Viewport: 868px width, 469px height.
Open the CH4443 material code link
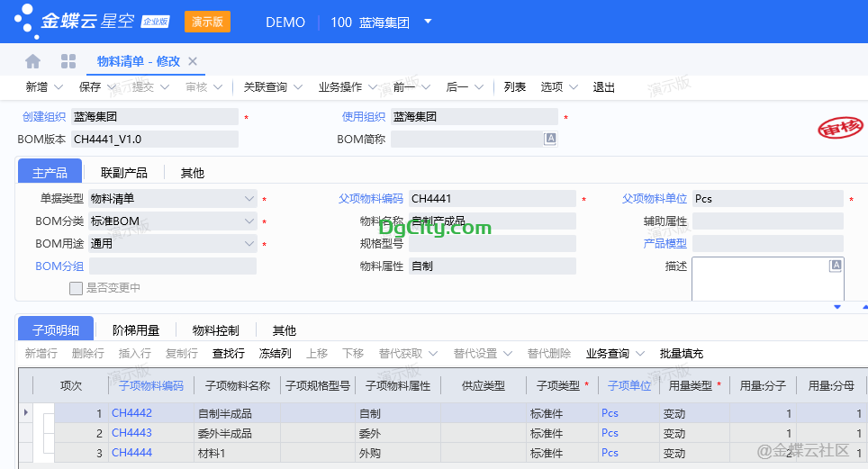pos(131,433)
